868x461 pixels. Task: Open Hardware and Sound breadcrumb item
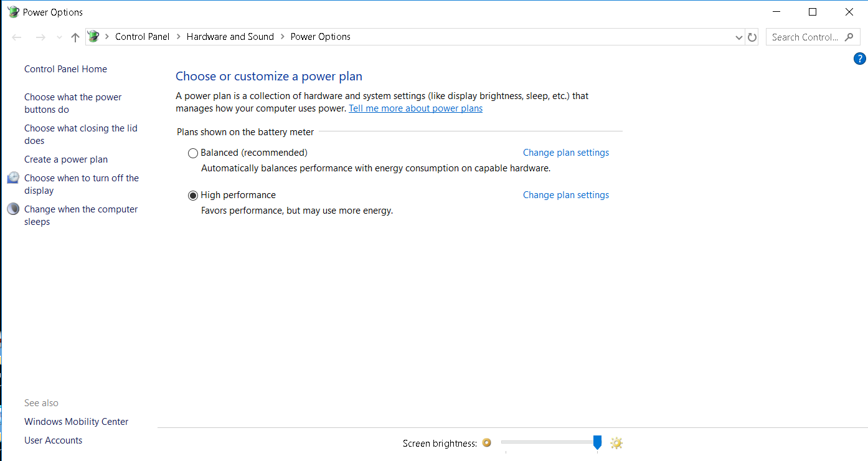pyautogui.click(x=230, y=37)
